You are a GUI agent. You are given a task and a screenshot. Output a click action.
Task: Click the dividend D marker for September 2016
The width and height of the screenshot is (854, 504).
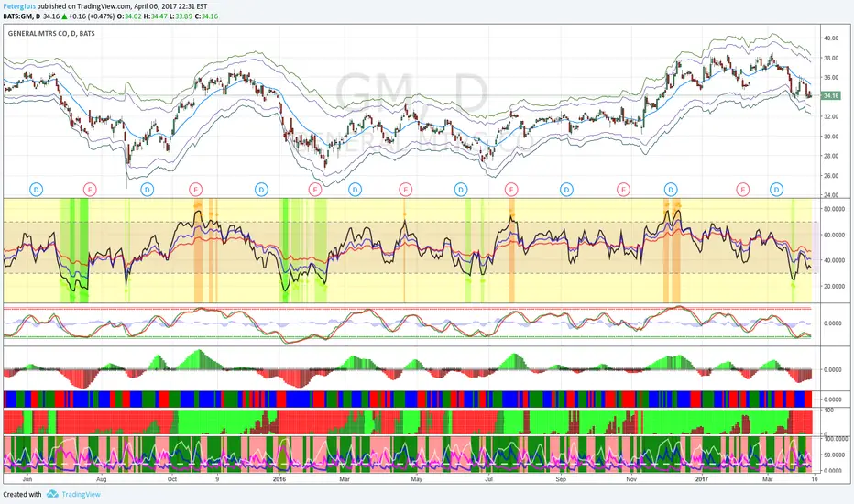point(566,190)
